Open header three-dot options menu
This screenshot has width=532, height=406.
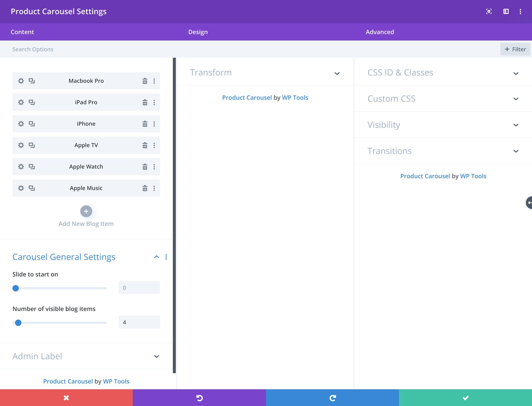520,12
